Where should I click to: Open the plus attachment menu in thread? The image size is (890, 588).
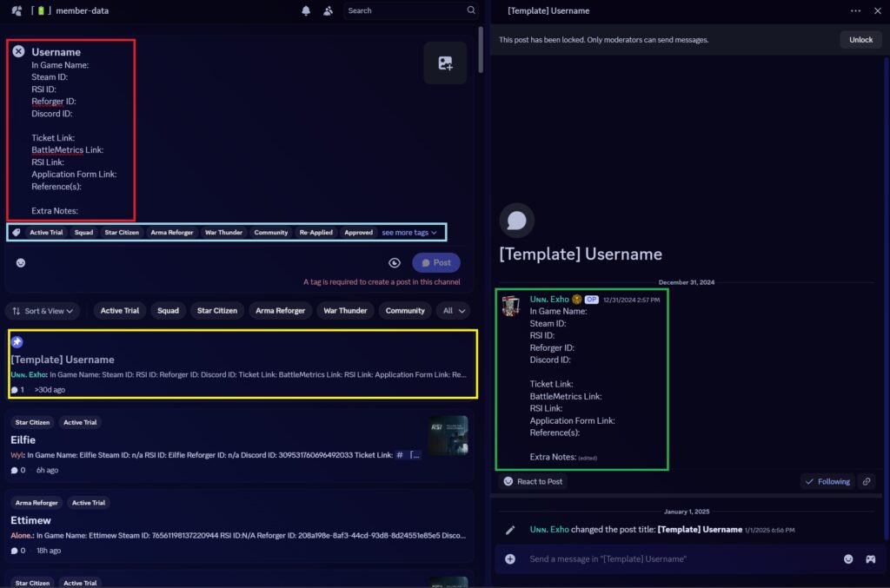pyautogui.click(x=510, y=559)
